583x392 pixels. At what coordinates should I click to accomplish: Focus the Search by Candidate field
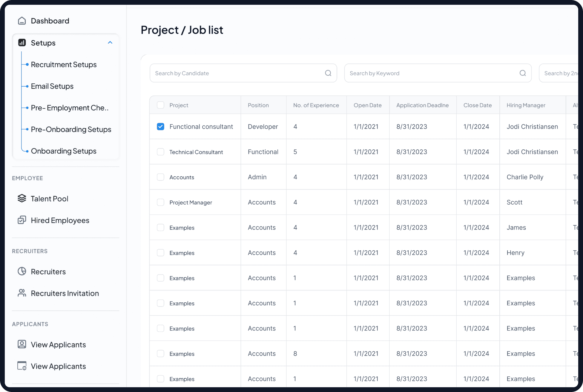(243, 73)
